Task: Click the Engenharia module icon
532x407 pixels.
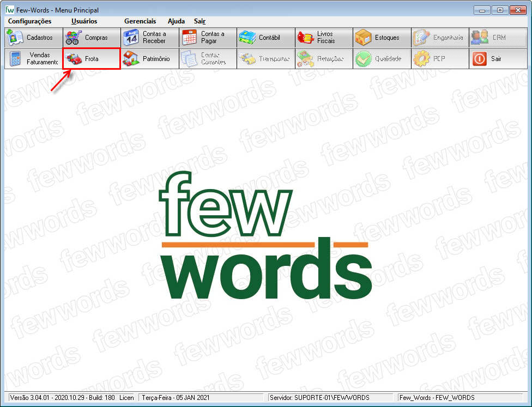Action: click(x=421, y=37)
